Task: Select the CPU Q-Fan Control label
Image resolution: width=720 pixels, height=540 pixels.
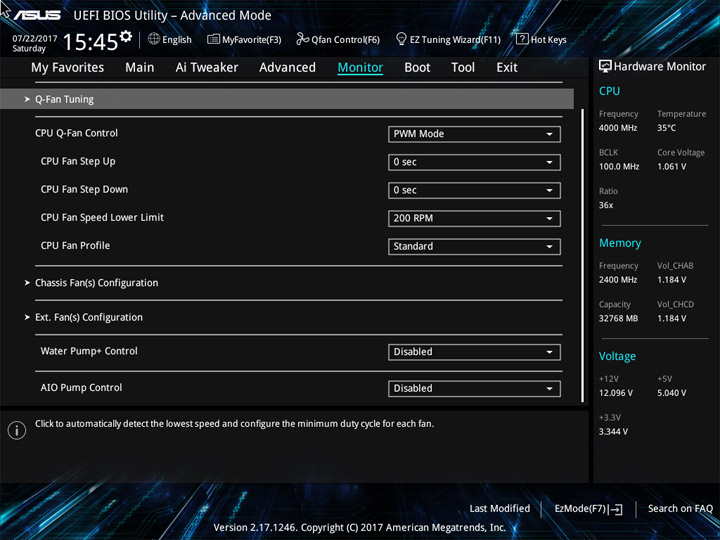Action: click(x=76, y=133)
